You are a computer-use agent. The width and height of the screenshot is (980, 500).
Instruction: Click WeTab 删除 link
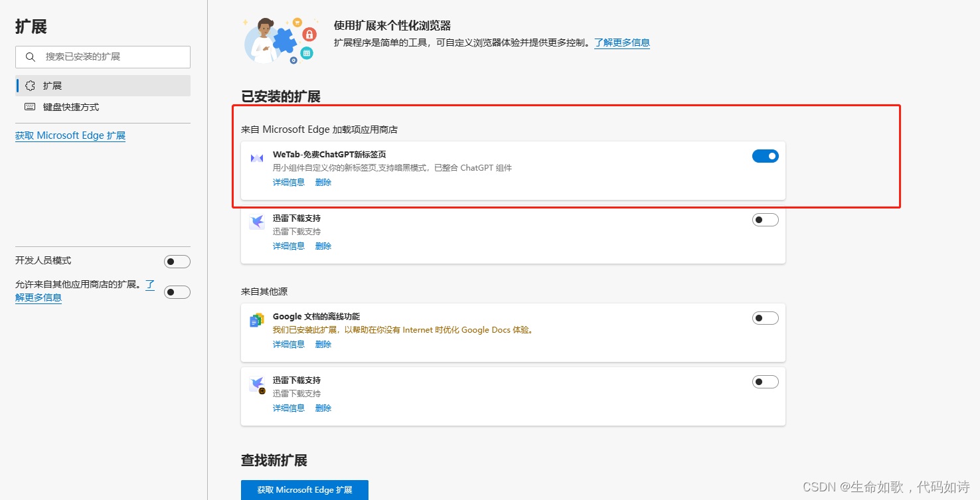point(323,183)
